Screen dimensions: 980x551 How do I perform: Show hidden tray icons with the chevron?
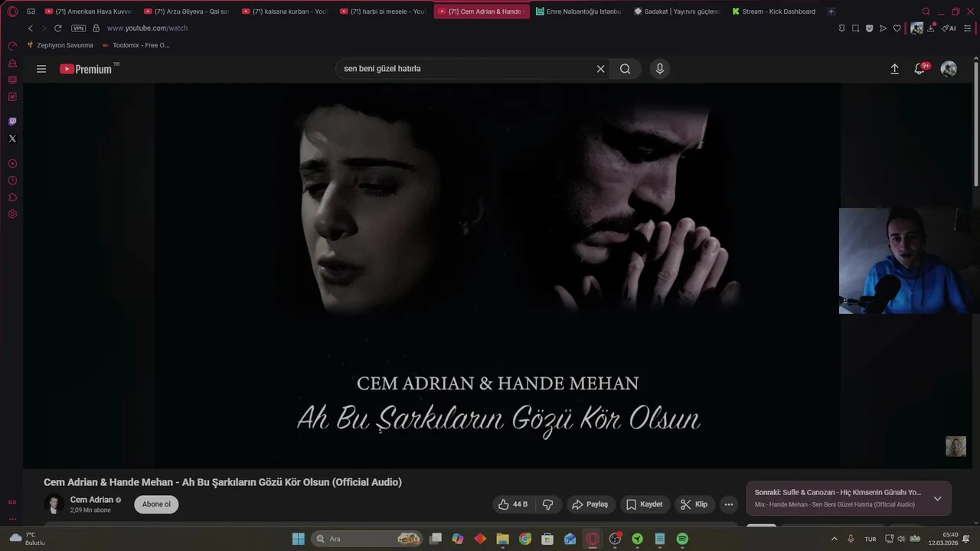tap(835, 539)
